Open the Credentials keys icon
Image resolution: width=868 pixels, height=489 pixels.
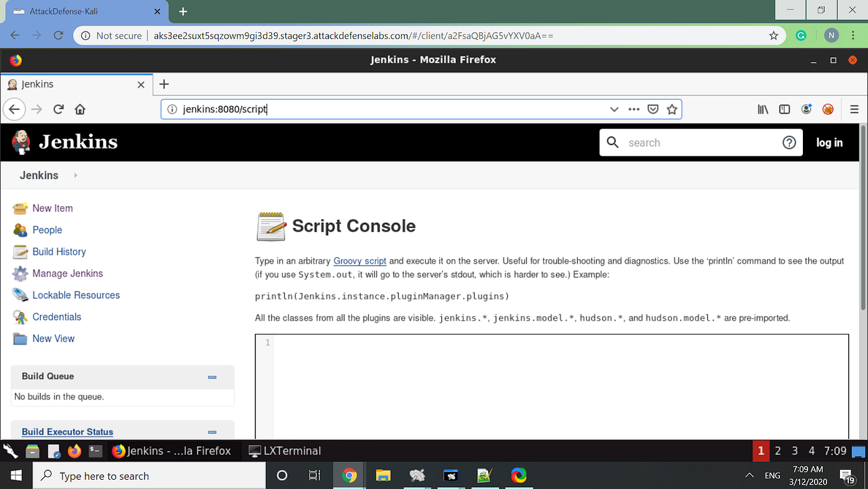19,316
